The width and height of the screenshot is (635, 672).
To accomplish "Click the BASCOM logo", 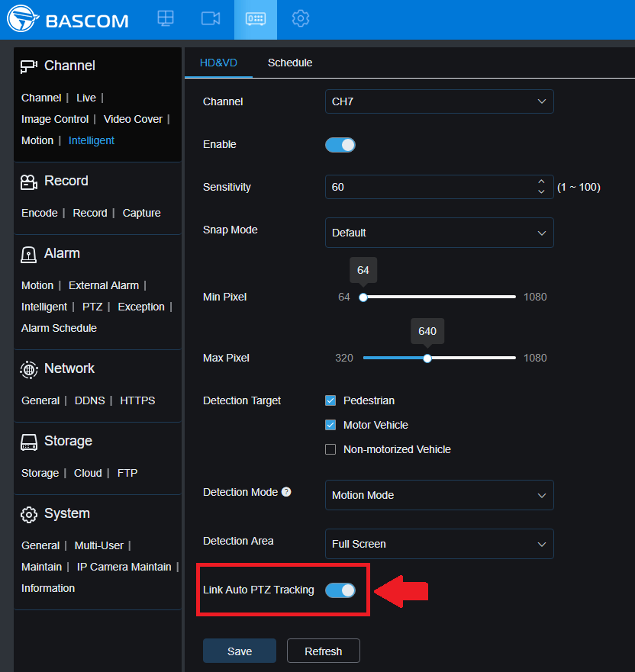I will 68,19.
